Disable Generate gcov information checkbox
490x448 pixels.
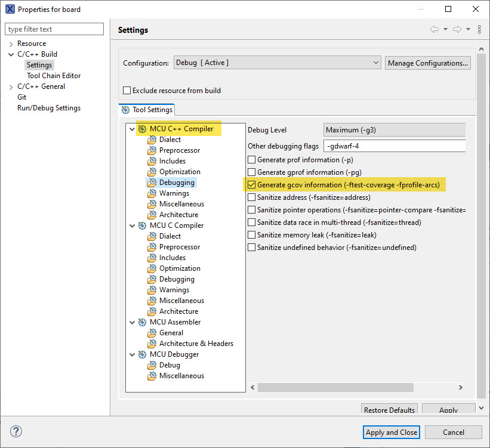(x=252, y=185)
